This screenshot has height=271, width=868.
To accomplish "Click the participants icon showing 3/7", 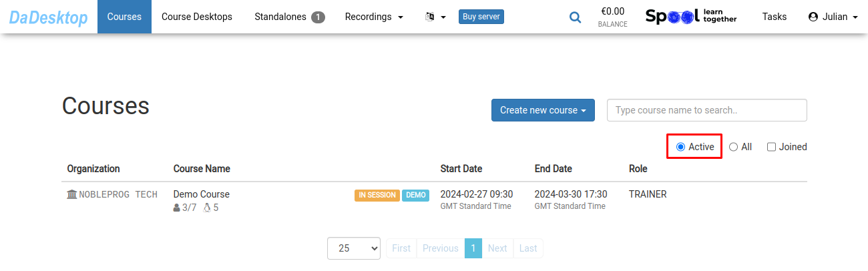I will 176,208.
